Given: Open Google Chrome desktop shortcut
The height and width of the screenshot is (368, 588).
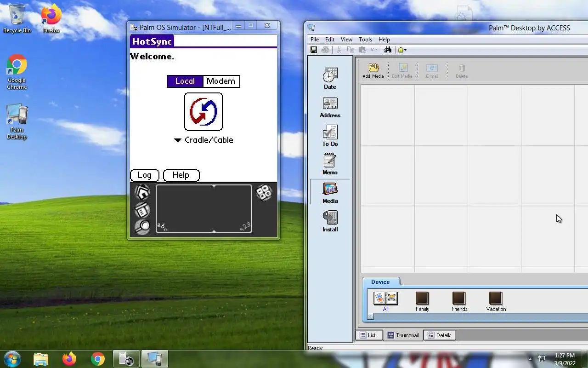Looking at the screenshot, I should click(17, 72).
